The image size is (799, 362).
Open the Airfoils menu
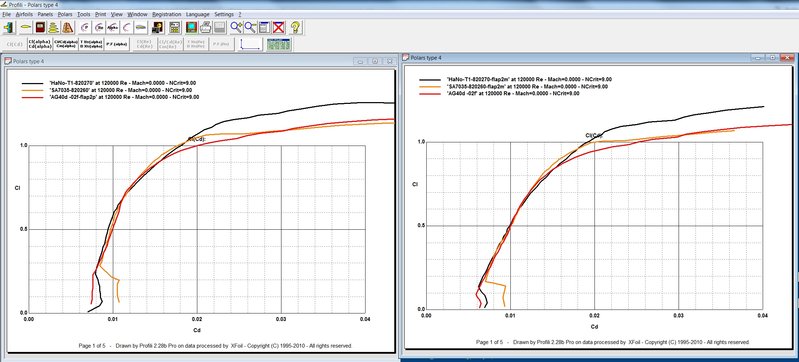24,14
